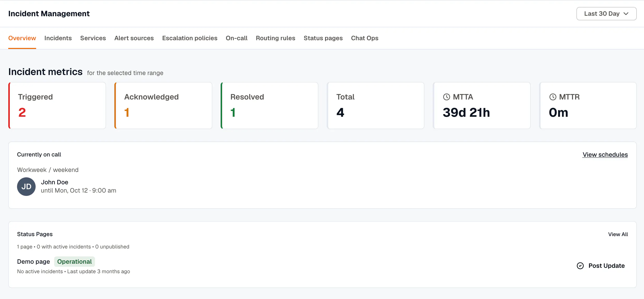Open the Acknowledged incidents card

(163, 106)
